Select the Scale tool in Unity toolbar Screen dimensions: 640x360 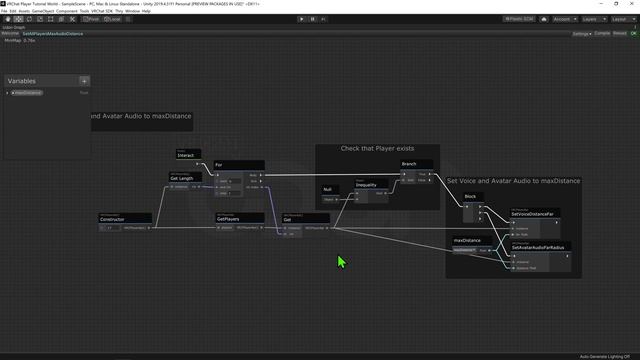[40, 19]
